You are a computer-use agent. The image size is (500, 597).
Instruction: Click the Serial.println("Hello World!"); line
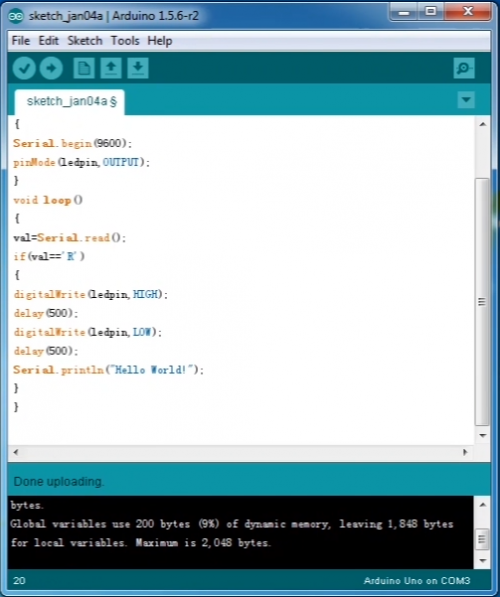tap(109, 370)
